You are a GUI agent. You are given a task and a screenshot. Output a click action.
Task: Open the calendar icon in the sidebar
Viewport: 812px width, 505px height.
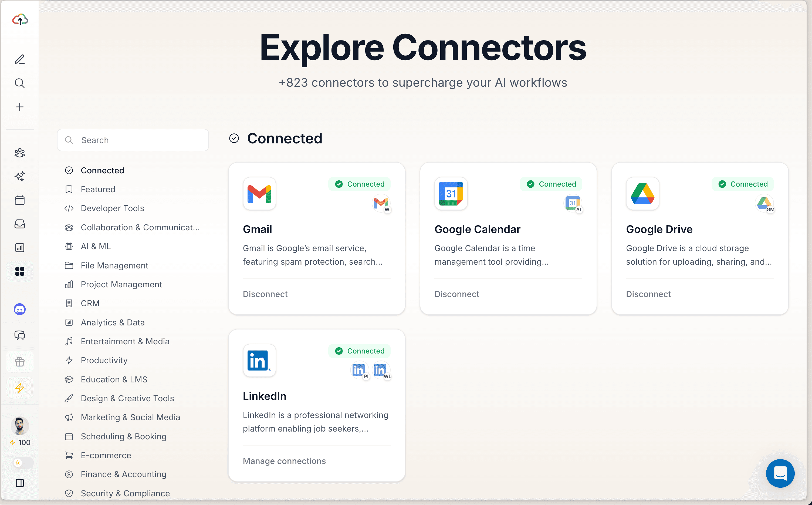(x=20, y=200)
